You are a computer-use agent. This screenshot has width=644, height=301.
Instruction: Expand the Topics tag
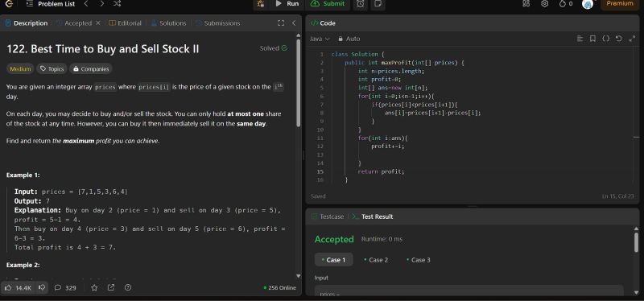pos(52,69)
